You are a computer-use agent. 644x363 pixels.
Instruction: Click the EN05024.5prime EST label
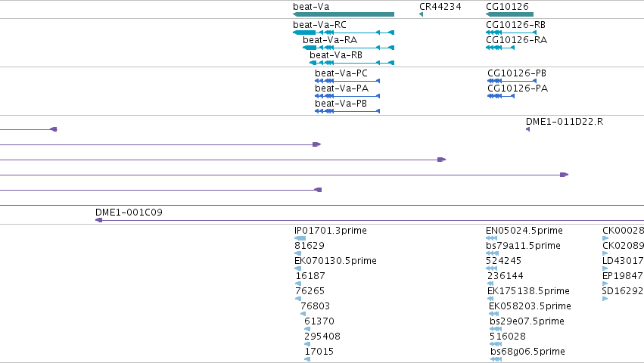coord(524,231)
